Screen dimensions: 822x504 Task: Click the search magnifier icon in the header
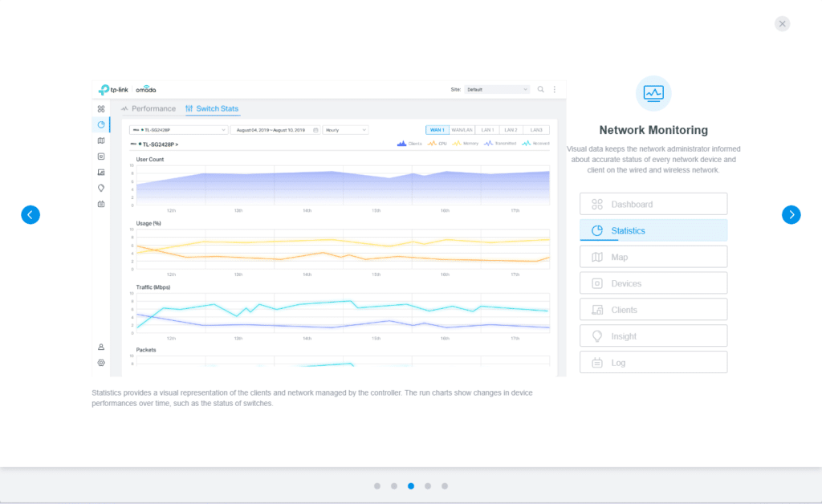pos(541,89)
